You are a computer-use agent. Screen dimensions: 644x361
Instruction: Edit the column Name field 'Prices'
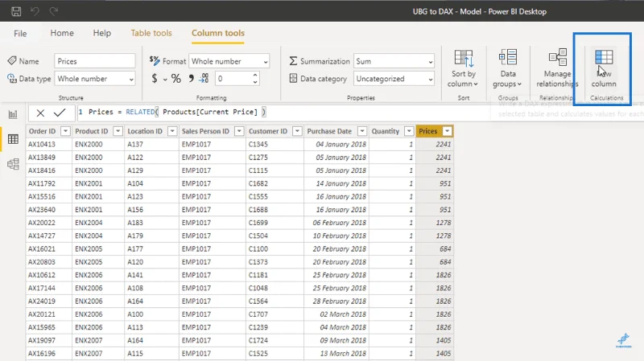[x=94, y=61]
